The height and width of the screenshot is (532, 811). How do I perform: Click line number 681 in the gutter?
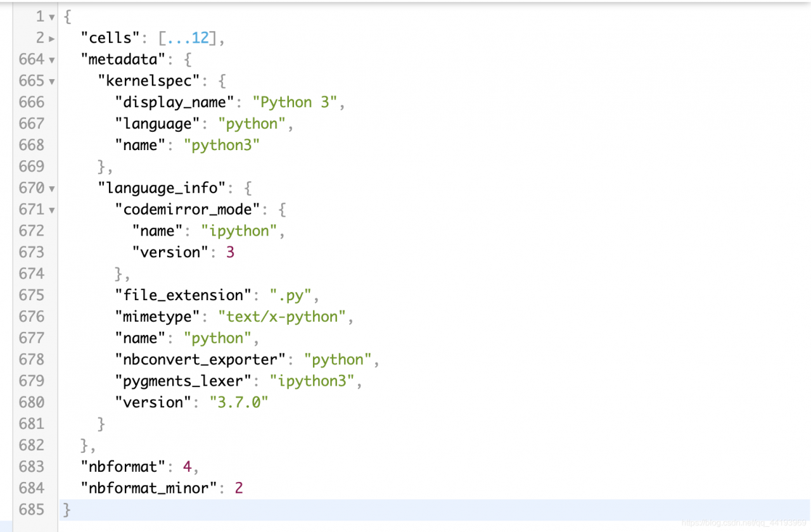click(x=32, y=424)
